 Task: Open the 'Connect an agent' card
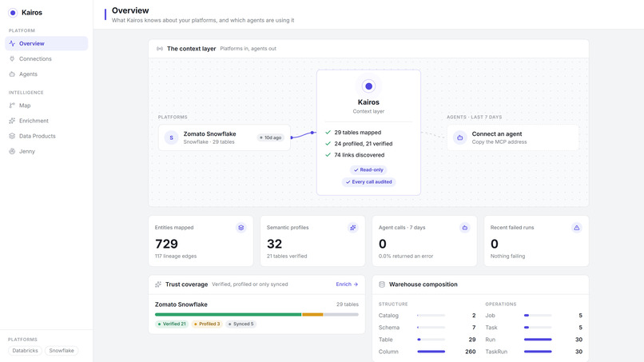coord(513,137)
